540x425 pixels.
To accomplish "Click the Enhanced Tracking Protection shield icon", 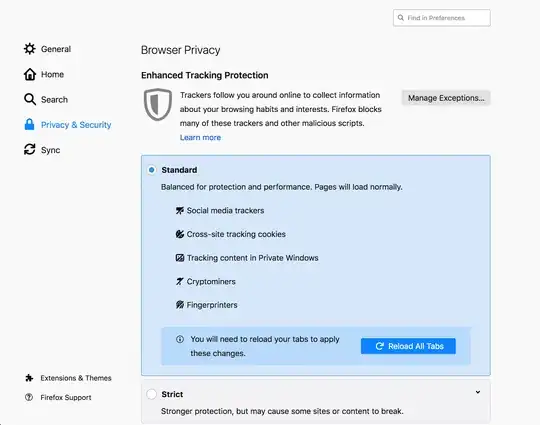I will [158, 105].
